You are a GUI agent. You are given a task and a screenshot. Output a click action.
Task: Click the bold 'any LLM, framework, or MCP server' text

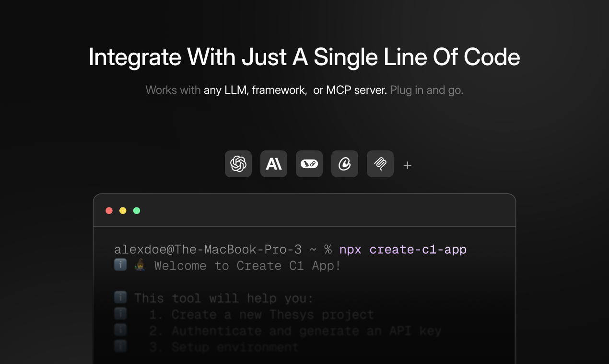(x=295, y=90)
